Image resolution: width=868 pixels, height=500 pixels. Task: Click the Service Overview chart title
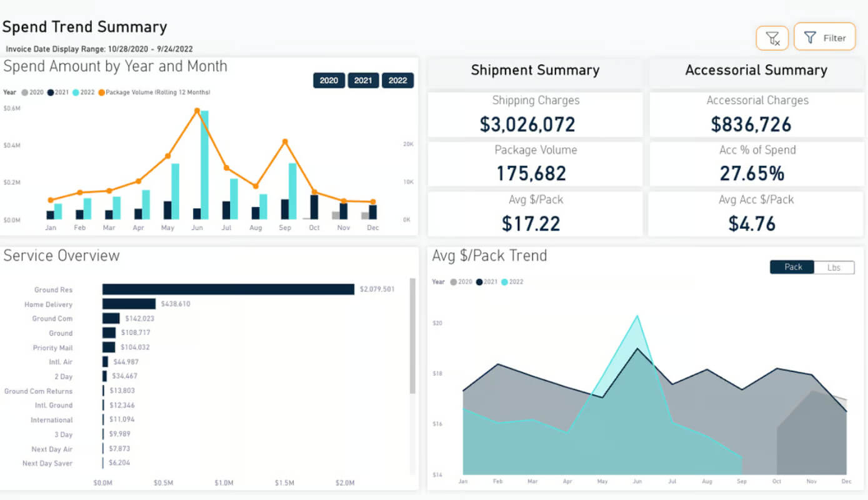[61, 255]
